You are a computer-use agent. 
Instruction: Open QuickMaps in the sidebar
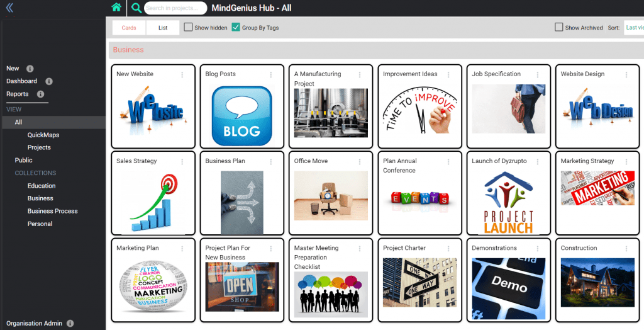tap(43, 135)
